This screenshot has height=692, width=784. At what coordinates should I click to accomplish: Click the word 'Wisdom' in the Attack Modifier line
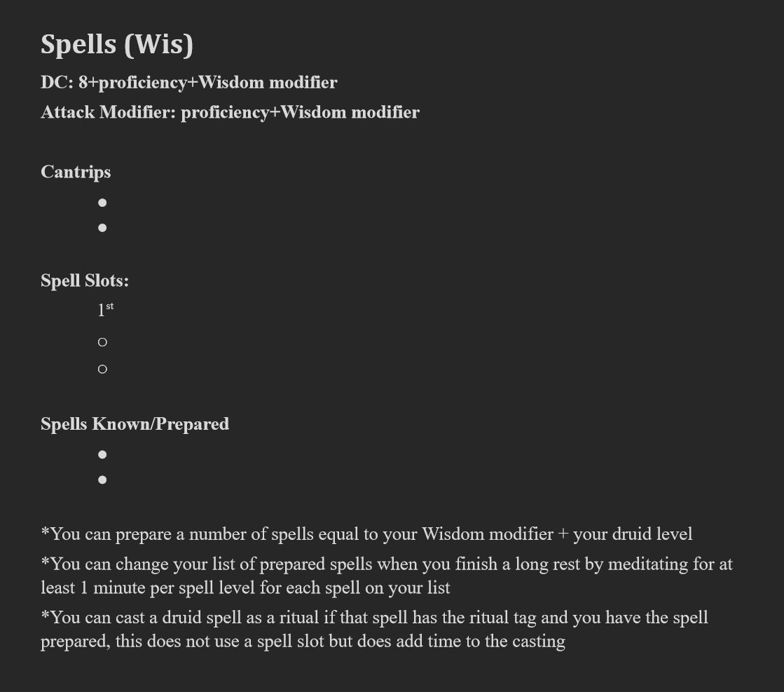[313, 112]
